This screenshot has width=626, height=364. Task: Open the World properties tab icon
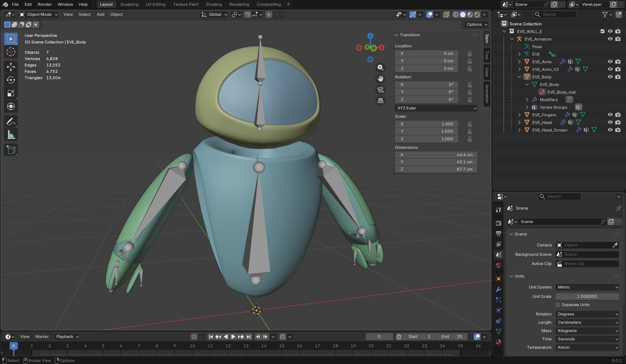pyautogui.click(x=499, y=265)
